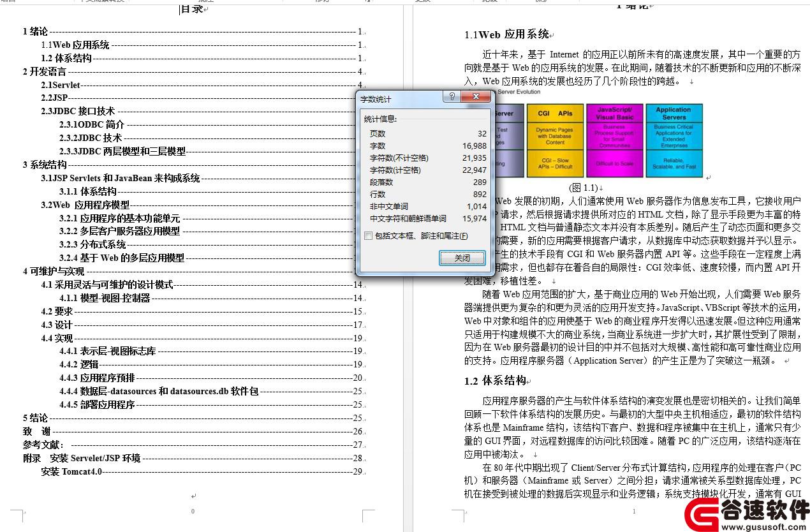Open TOC entry 4.3 设计
The width and height of the screenshot is (810, 532).
click(x=202, y=325)
